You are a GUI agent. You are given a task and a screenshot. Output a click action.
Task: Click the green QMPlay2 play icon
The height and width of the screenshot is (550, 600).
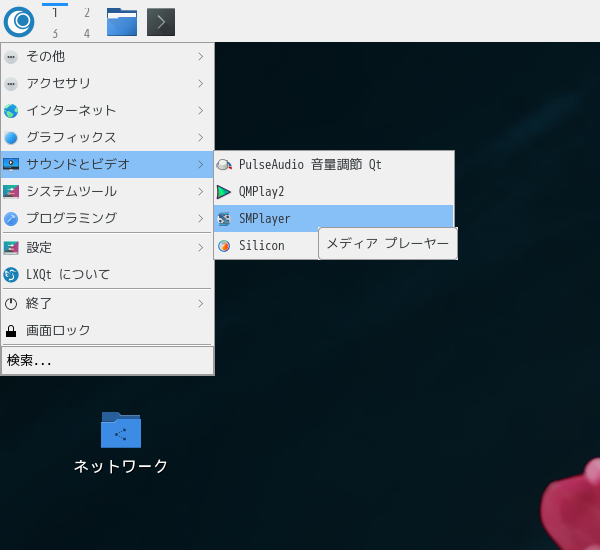[x=223, y=192]
